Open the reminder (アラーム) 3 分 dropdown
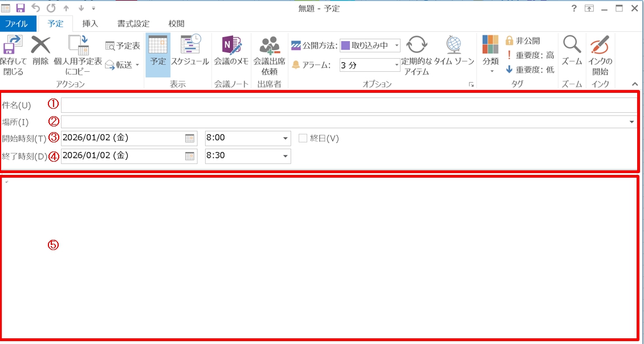This screenshot has height=344, width=644. [397, 65]
